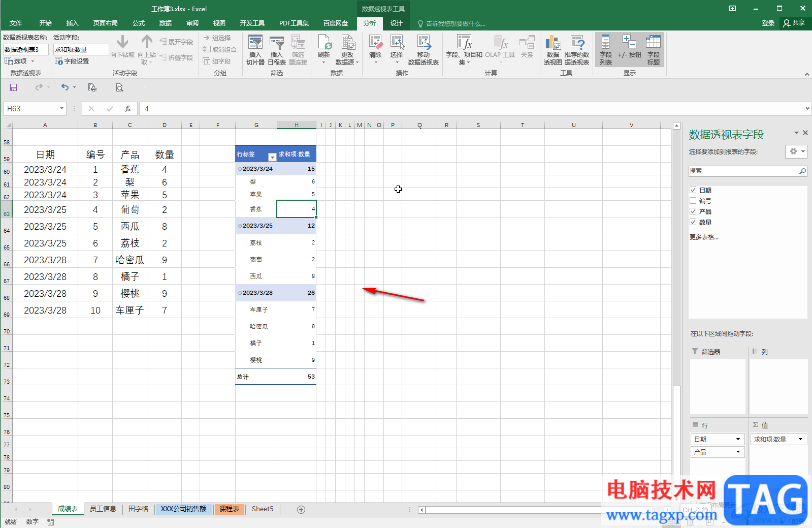Click 更多表格 link in field pane
The image size is (812, 528).
704,237
